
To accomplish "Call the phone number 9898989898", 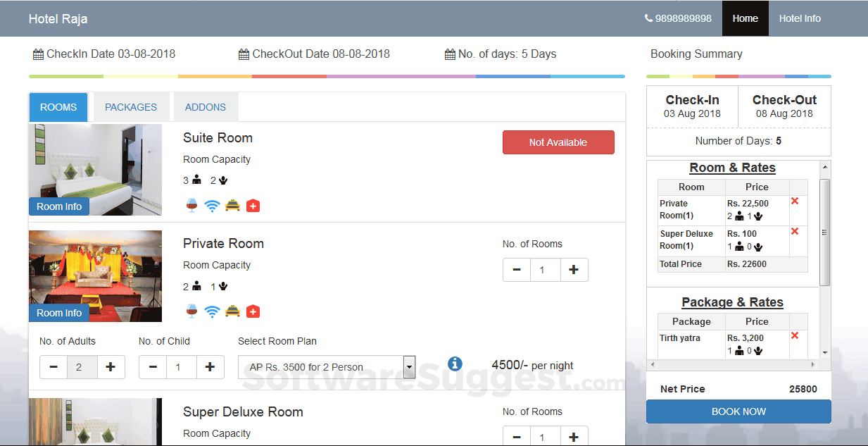I will coord(683,18).
